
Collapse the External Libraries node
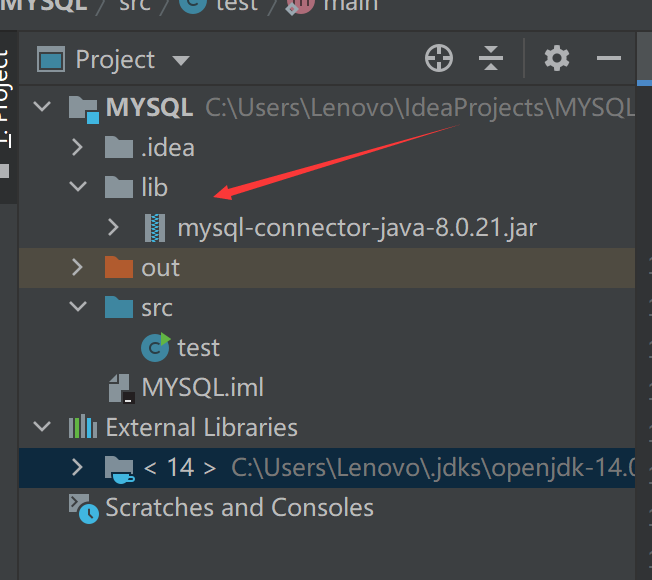(42, 428)
